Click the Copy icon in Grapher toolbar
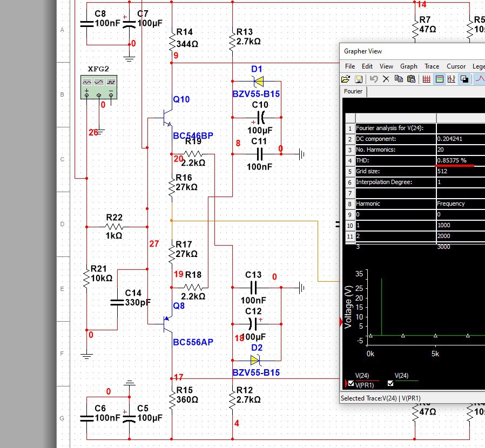The image size is (485, 448). 399,79
